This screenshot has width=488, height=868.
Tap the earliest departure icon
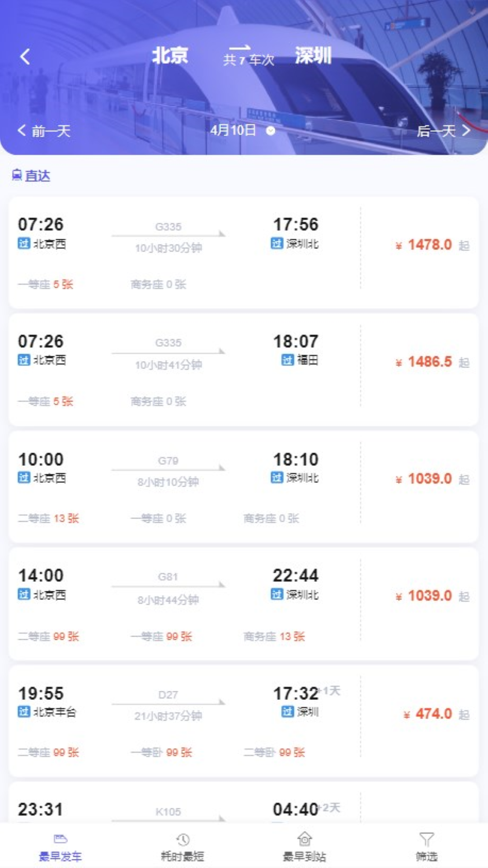click(x=61, y=839)
